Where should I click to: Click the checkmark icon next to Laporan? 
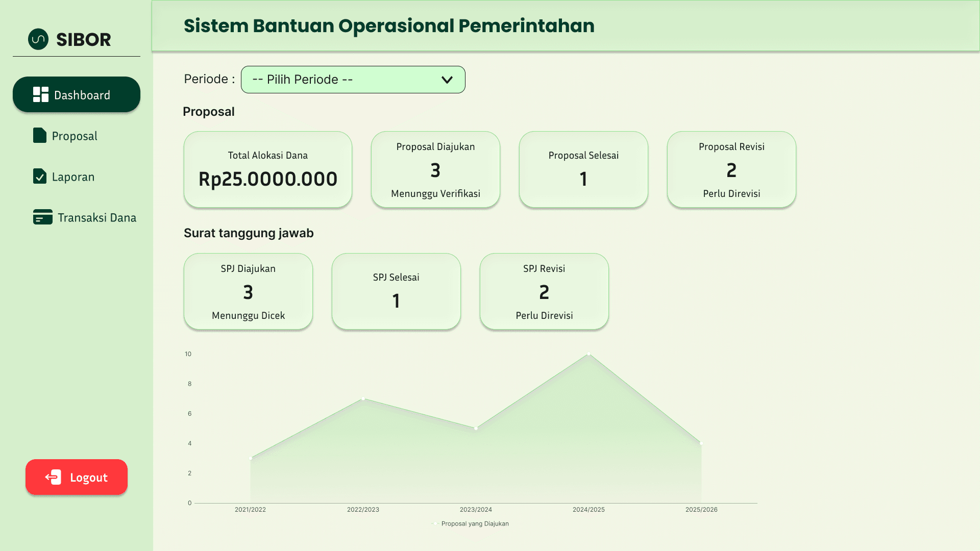pos(40,177)
